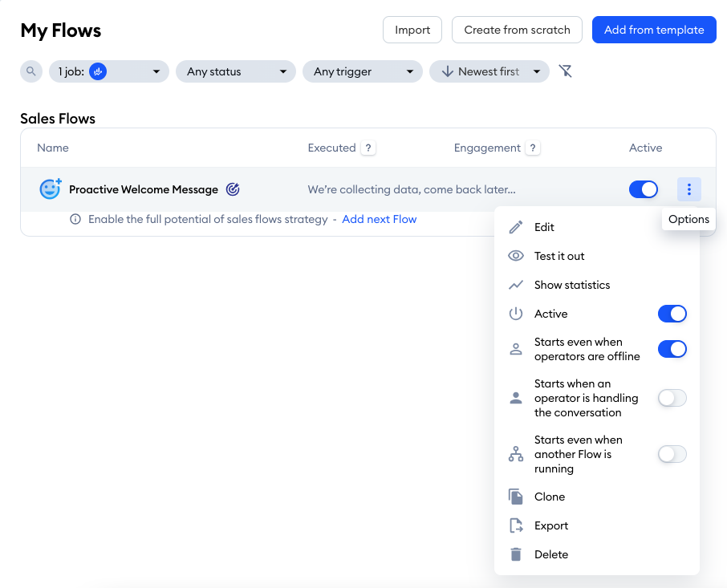Click the Export file icon
This screenshot has width=727, height=588.
516,525
